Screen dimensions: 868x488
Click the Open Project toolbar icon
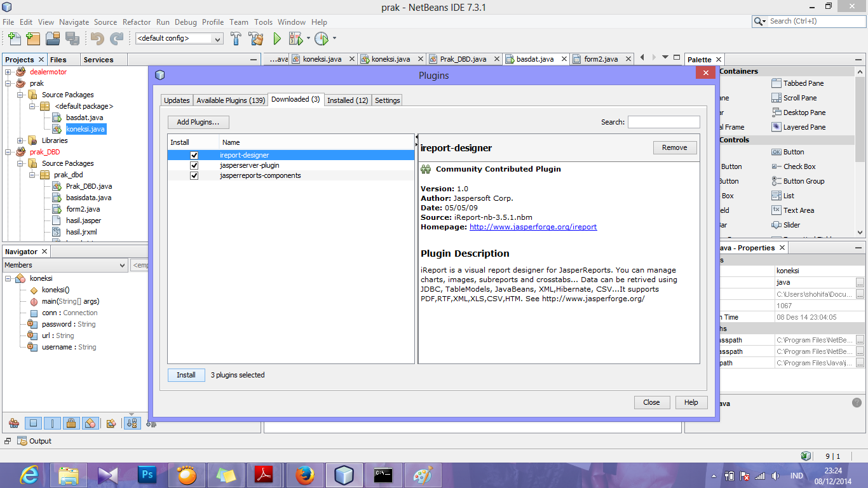pos(53,39)
